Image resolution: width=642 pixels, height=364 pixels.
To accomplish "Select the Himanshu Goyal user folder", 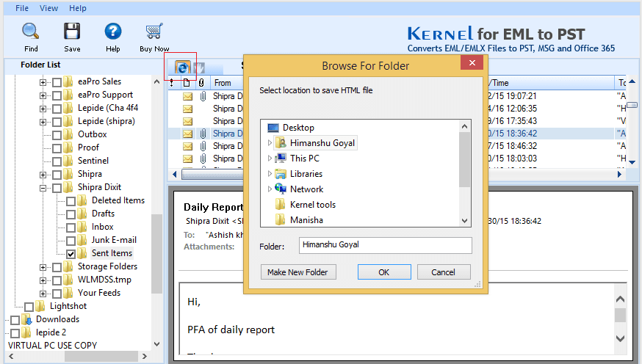I will tap(315, 142).
